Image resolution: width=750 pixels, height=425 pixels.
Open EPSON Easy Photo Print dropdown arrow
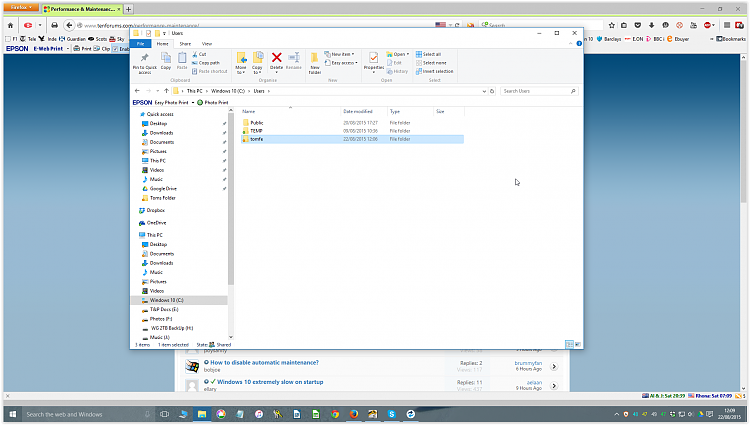pyautogui.click(x=193, y=102)
